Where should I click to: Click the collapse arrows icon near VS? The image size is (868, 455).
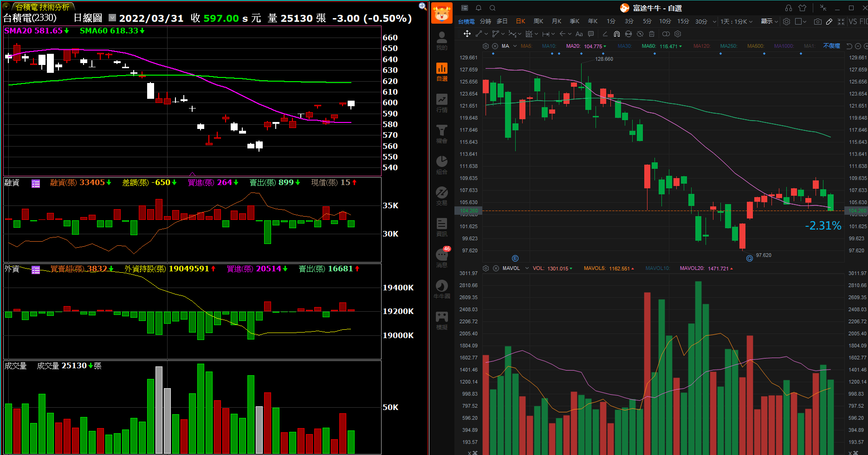[841, 21]
